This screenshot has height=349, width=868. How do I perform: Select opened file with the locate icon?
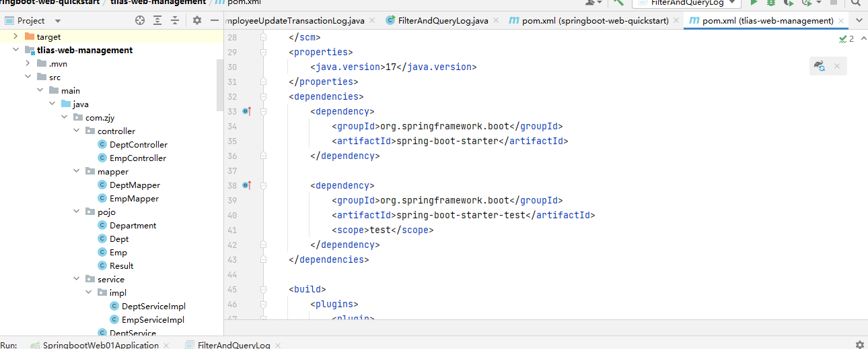click(140, 21)
